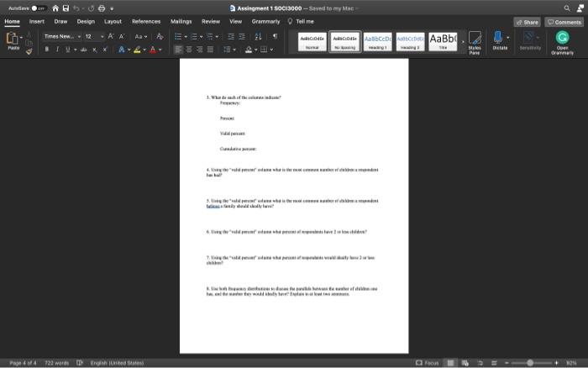Open the Grammarly ribbon tab

click(266, 22)
